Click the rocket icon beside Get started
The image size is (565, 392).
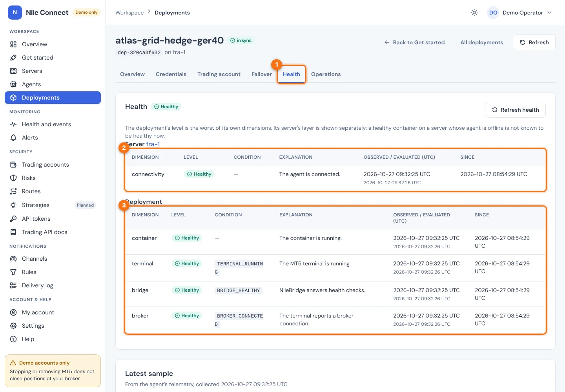click(13, 58)
